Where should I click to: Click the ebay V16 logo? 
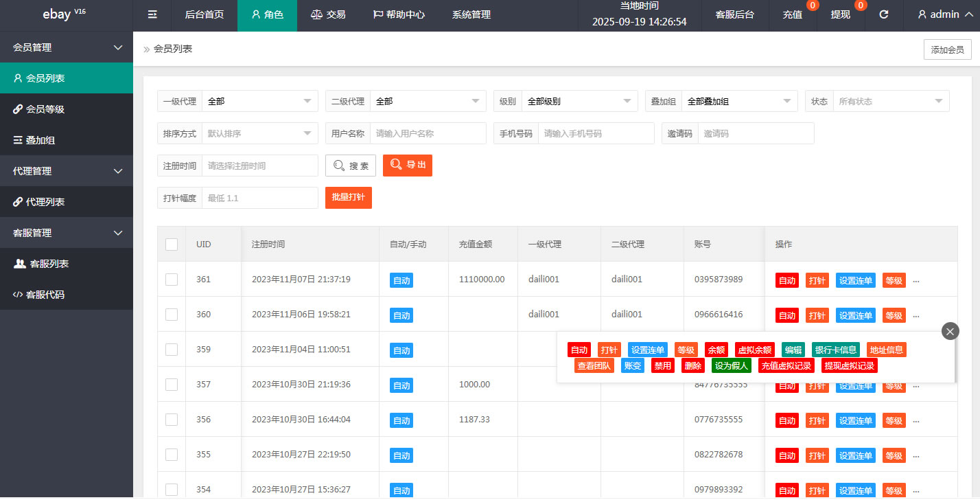coord(65,14)
